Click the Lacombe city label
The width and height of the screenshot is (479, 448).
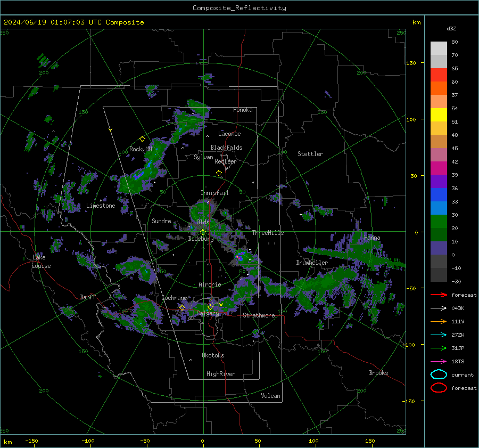coord(229,134)
